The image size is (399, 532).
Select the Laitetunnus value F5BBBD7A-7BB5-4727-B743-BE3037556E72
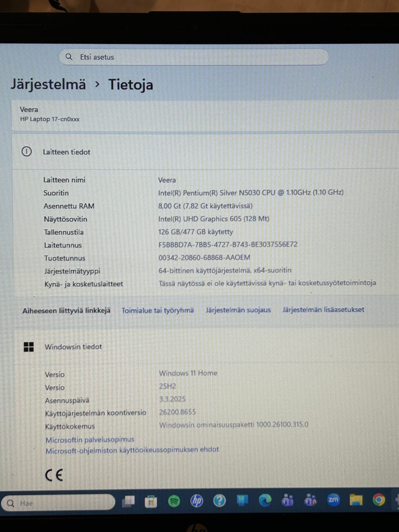228,244
